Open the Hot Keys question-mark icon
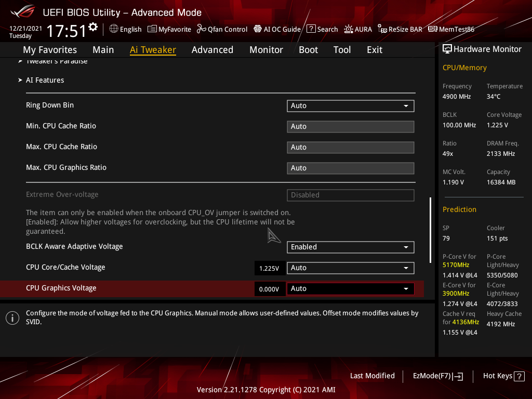This screenshot has width=532, height=399. [519, 376]
